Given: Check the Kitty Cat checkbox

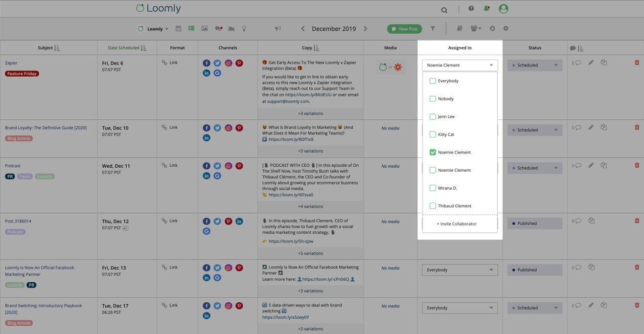Looking at the screenshot, I should click(433, 134).
